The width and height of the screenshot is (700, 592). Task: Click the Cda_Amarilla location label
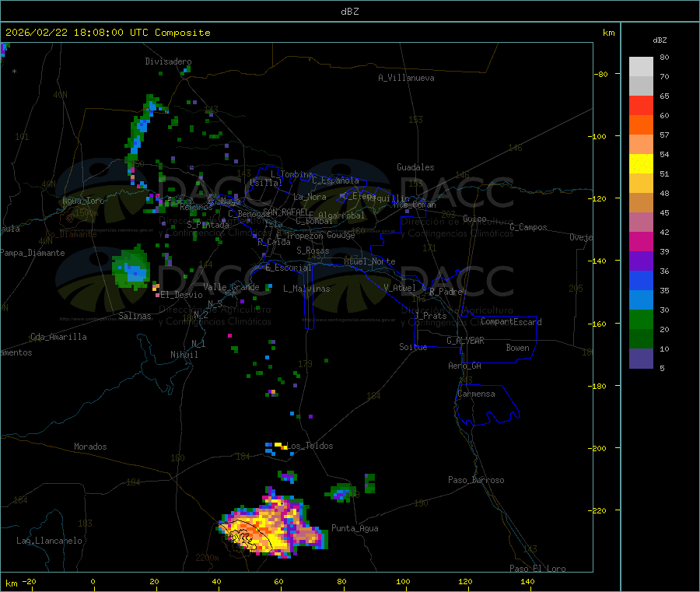click(58, 337)
